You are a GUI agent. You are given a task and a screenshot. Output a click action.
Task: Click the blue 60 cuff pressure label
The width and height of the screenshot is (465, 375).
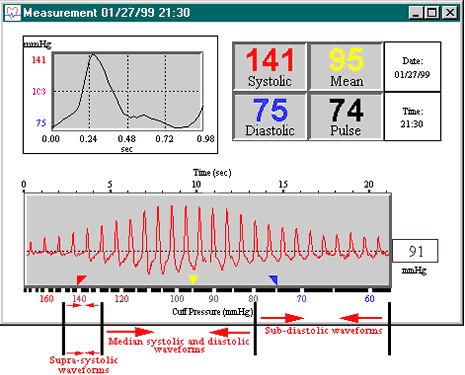(x=369, y=299)
